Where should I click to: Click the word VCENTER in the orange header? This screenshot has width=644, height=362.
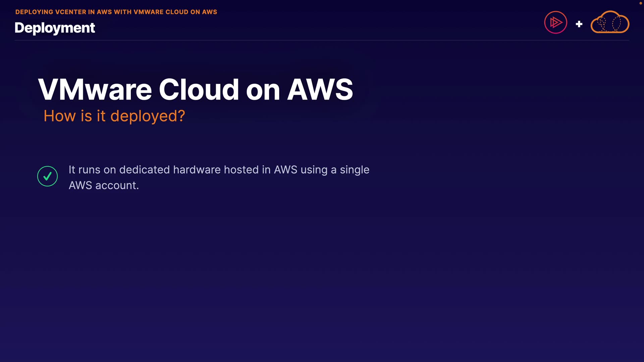[70, 12]
